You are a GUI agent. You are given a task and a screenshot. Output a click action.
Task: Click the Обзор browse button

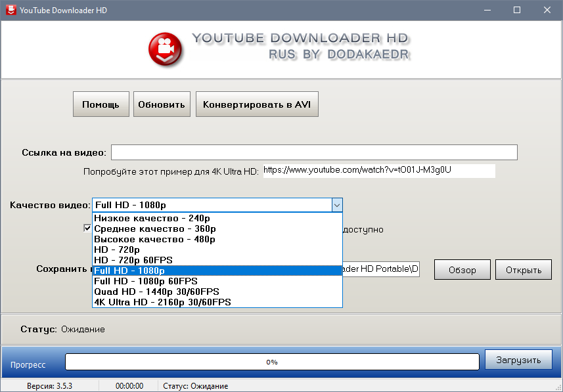click(462, 270)
